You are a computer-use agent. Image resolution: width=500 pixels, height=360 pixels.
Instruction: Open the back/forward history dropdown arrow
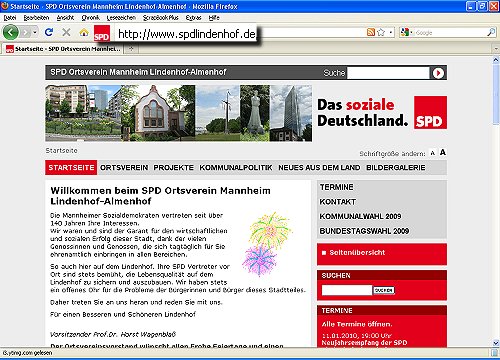35,32
